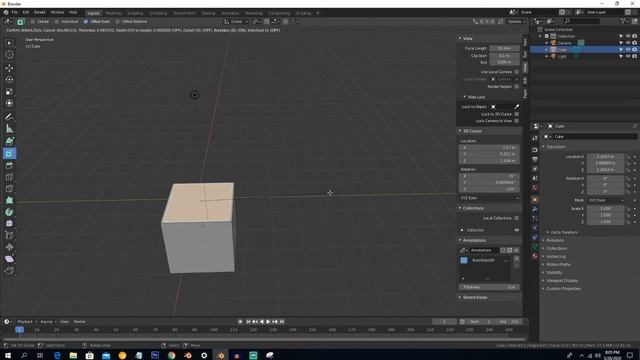This screenshot has width=640, height=360.
Task: Open the File menu
Action: (x=15, y=13)
